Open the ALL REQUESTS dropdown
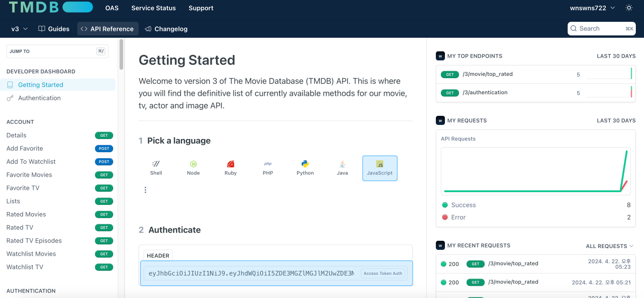The image size is (644, 298). point(609,246)
